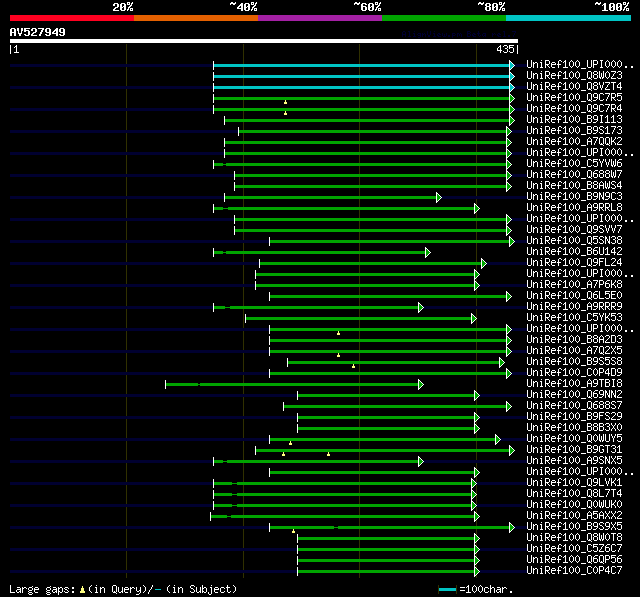Click the UniRef100_Q6QP56 label
The height and width of the screenshot is (597, 640).
coord(574,560)
